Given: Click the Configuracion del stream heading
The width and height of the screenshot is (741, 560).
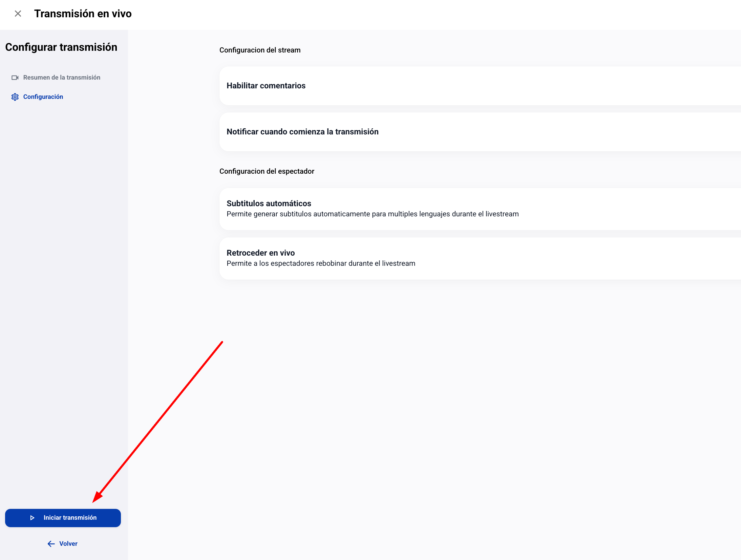Looking at the screenshot, I should pyautogui.click(x=260, y=50).
